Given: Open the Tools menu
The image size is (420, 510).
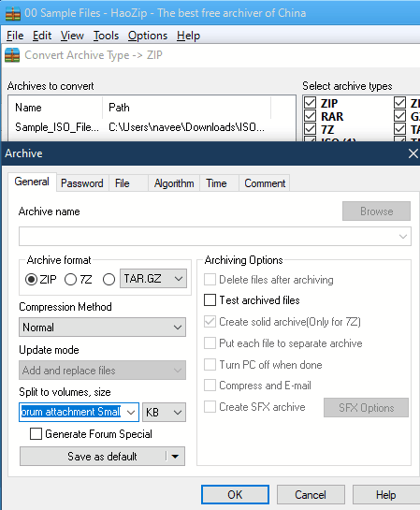Looking at the screenshot, I should point(106,36).
